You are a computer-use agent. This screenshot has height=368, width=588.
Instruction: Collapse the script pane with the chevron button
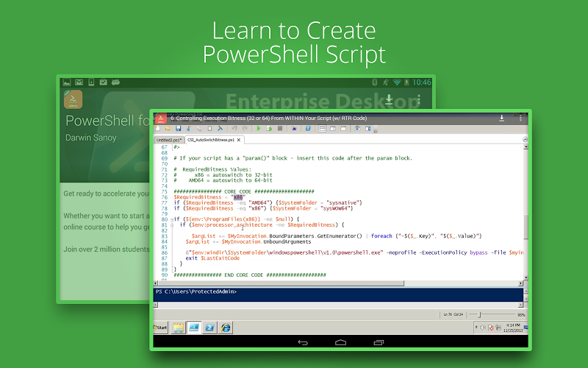point(525,139)
